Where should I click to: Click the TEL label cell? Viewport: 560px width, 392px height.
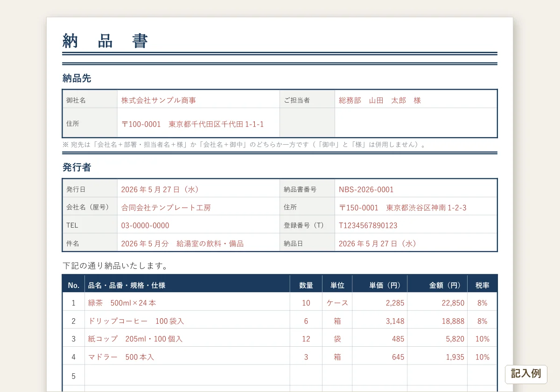[90, 225]
